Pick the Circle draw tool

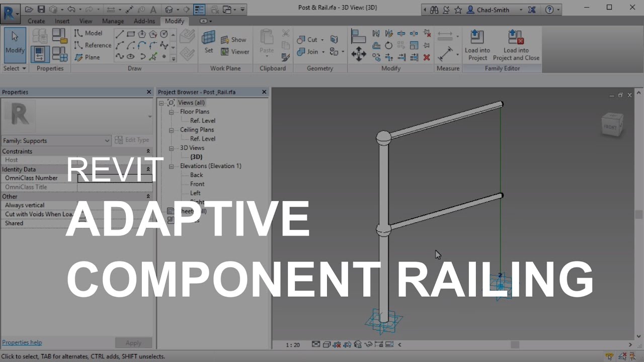click(164, 34)
